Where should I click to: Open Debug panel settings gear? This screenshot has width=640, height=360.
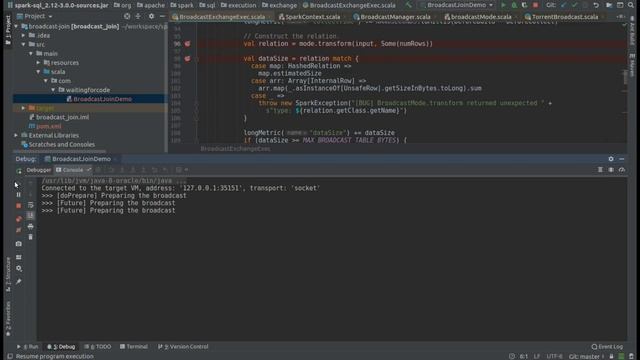coord(611,159)
